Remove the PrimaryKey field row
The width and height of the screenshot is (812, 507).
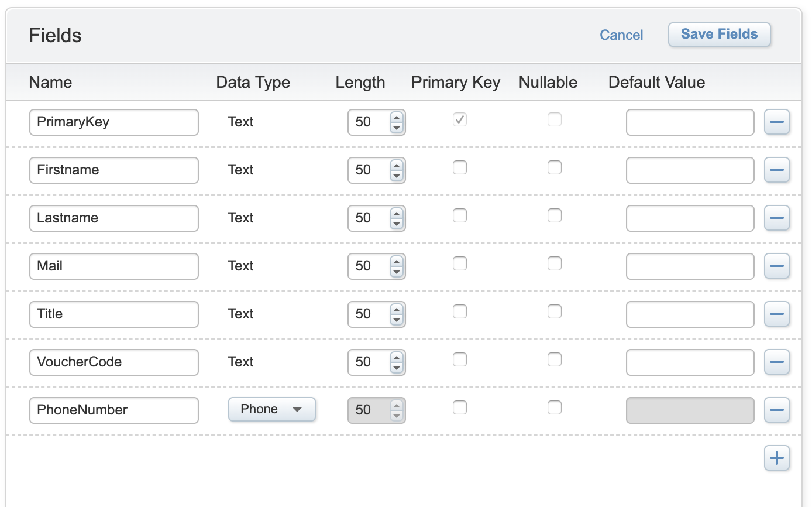pos(777,122)
